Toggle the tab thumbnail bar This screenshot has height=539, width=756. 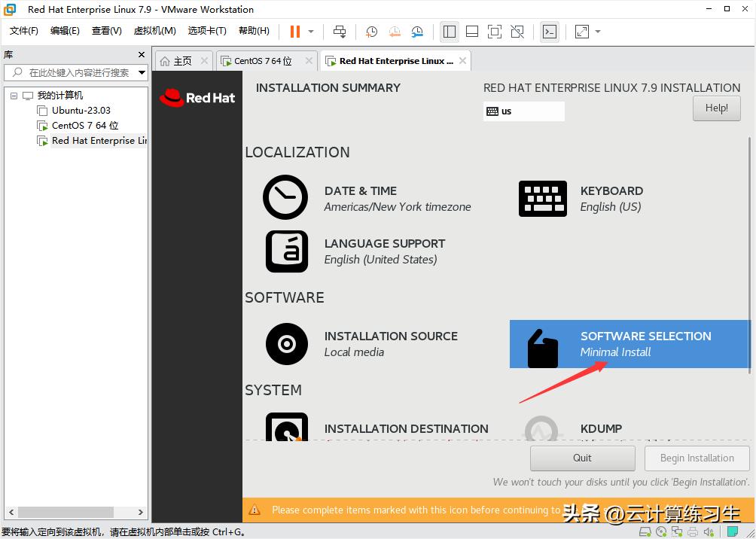472,31
